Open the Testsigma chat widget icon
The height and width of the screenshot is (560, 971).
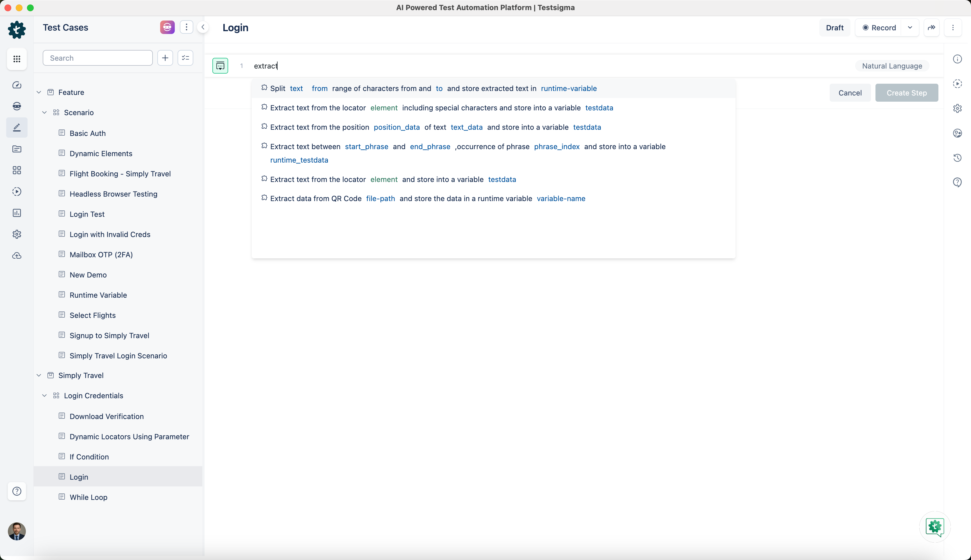[x=934, y=527]
